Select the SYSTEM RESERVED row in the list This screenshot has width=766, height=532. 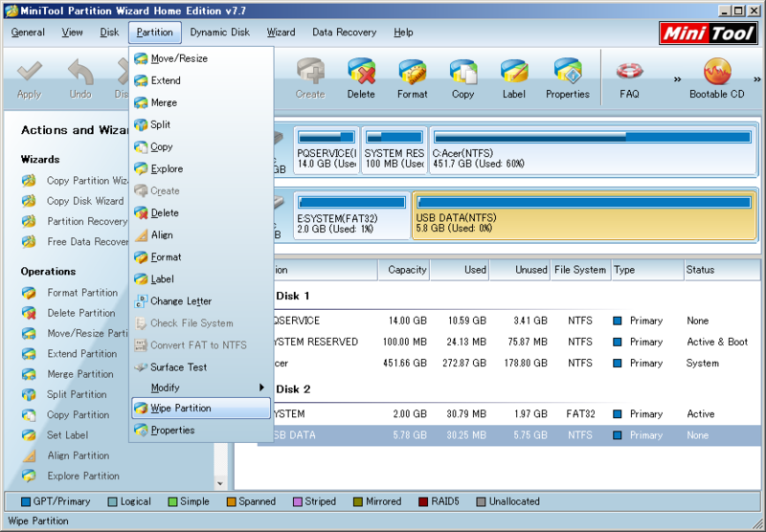point(508,342)
